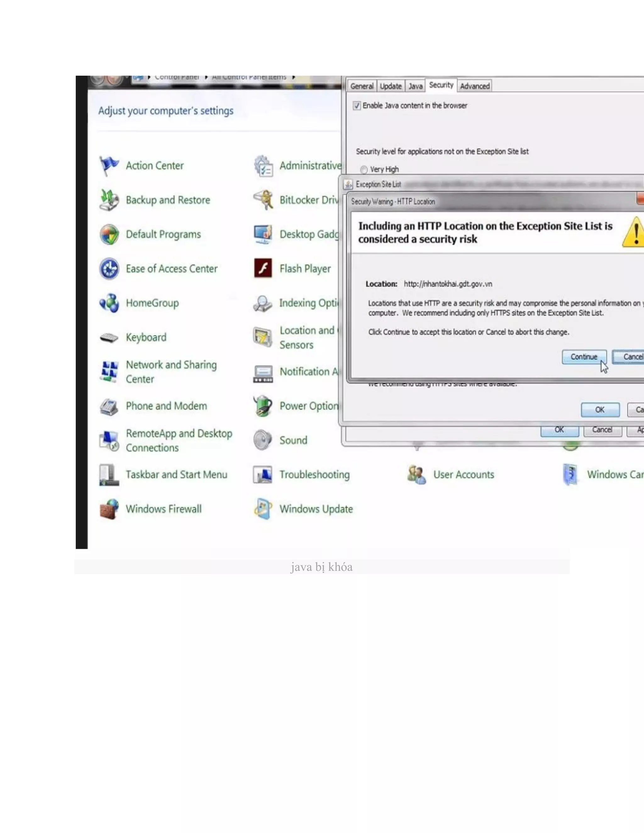The image size is (644, 833).
Task: Open Backup and Restore icon
Action: [109, 200]
